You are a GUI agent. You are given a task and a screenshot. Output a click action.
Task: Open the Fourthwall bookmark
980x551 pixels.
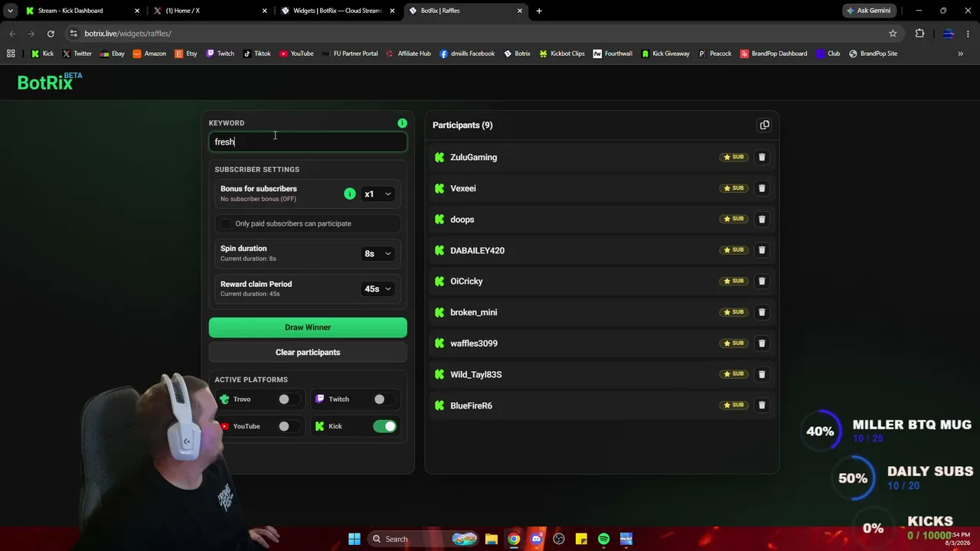pyautogui.click(x=612, y=54)
